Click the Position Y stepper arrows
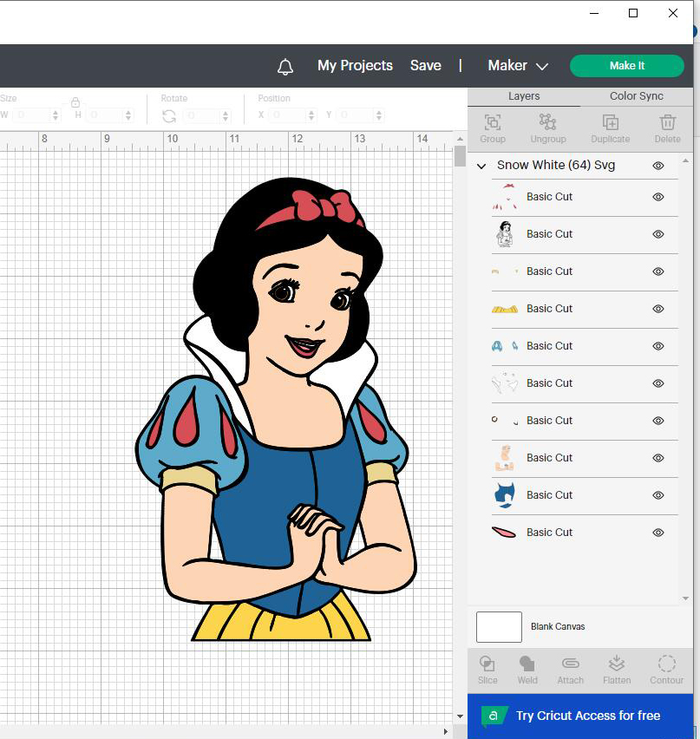This screenshot has width=700, height=739. (x=378, y=115)
